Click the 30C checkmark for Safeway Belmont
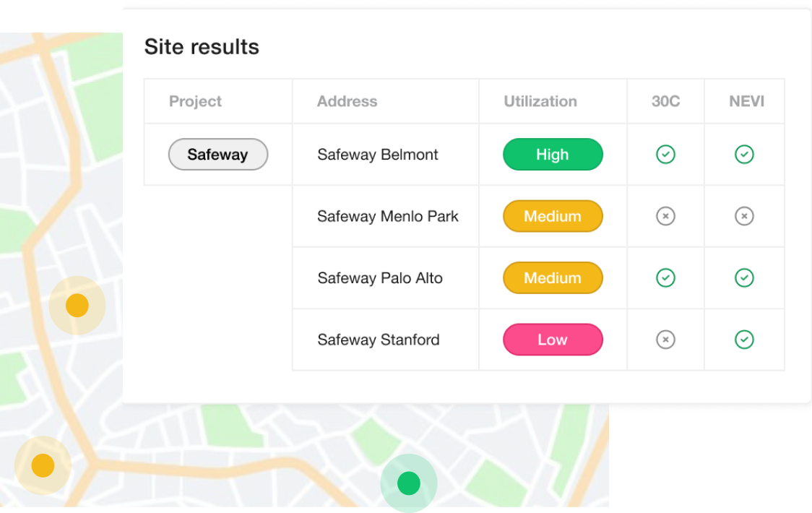Viewport: 812px width, 513px height. [665, 154]
